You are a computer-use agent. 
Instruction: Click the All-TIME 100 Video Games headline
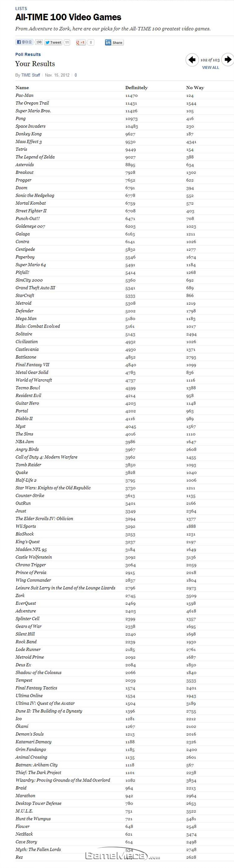pyautogui.click(x=68, y=17)
